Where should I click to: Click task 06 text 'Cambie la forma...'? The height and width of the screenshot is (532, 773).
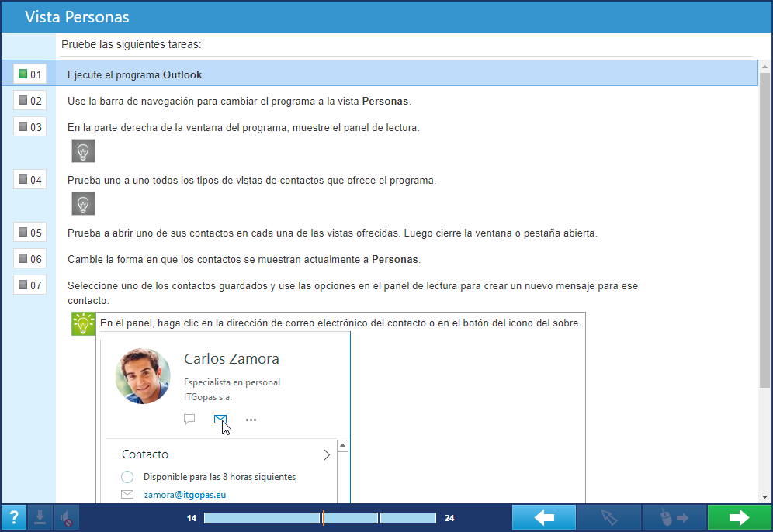click(244, 260)
